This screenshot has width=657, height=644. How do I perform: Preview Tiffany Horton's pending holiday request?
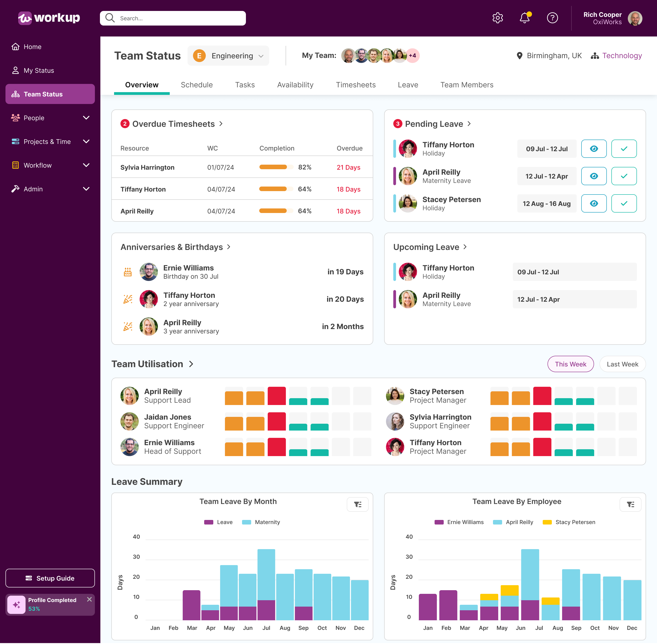point(594,149)
